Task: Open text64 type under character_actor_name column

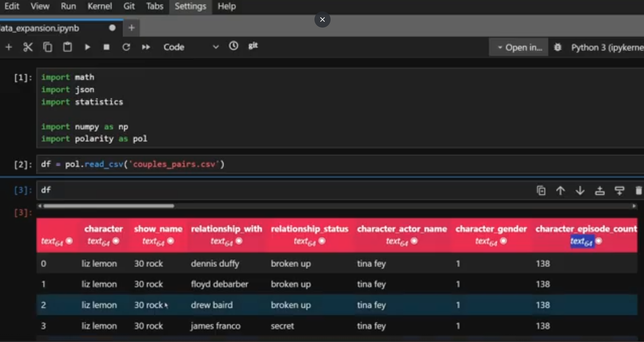Action: (397, 241)
